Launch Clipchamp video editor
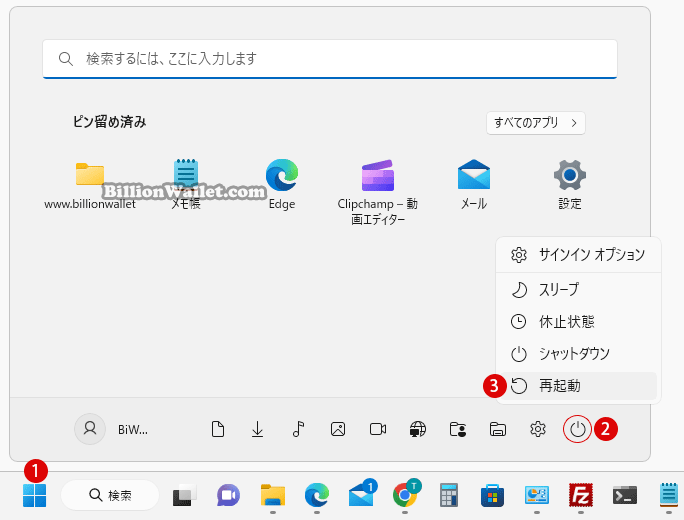Image resolution: width=684 pixels, height=520 pixels. [378, 192]
